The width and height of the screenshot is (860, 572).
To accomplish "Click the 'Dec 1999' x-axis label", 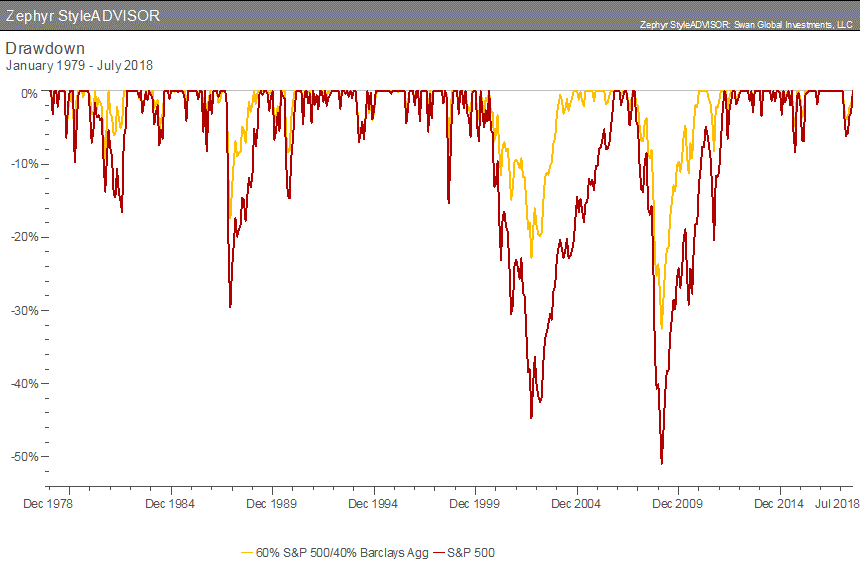I will point(474,503).
